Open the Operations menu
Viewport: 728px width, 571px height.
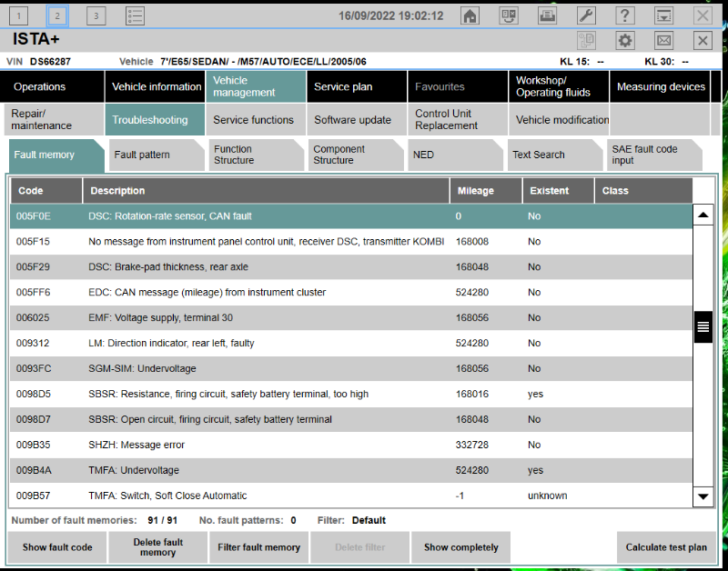(52, 86)
